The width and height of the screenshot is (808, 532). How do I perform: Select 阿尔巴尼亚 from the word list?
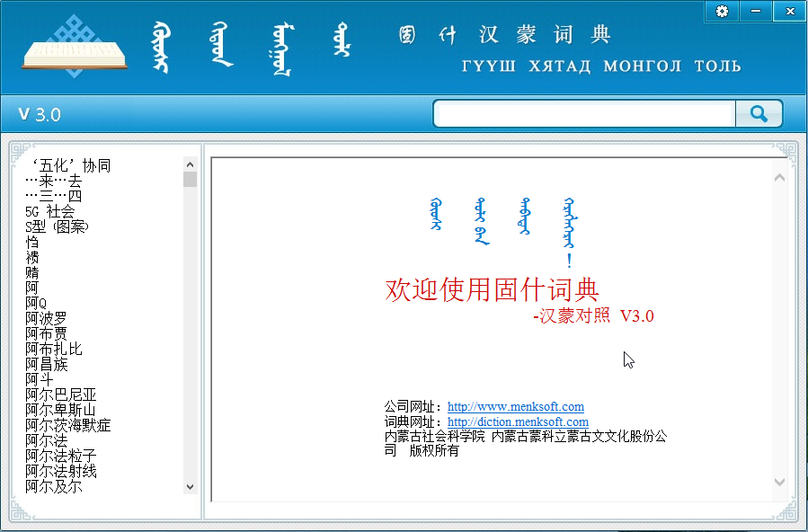click(60, 395)
